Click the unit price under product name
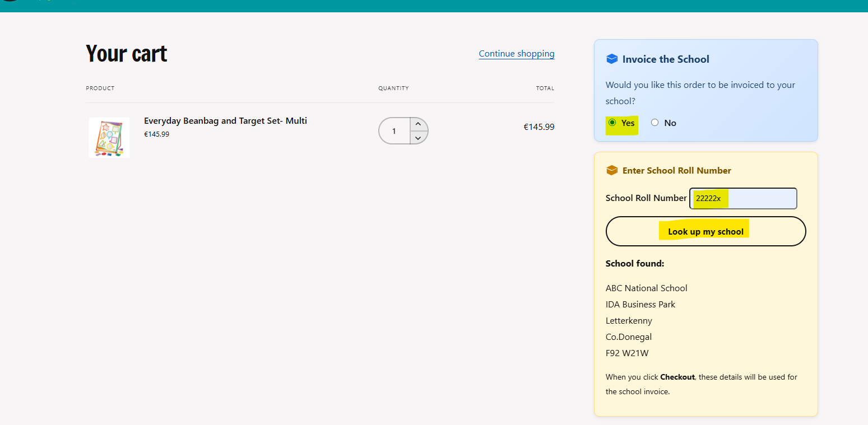The width and height of the screenshot is (868, 425). [156, 134]
